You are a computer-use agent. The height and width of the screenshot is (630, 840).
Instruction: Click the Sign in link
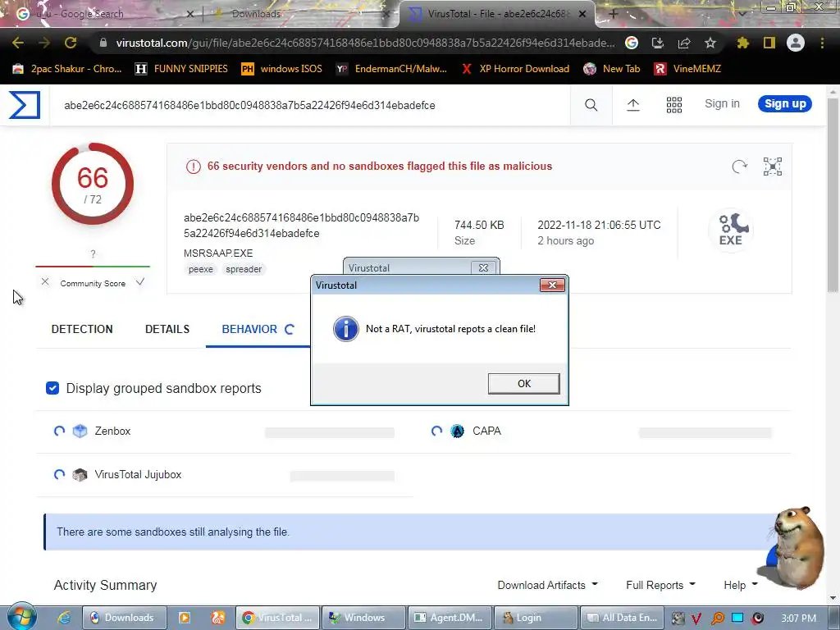(x=722, y=104)
